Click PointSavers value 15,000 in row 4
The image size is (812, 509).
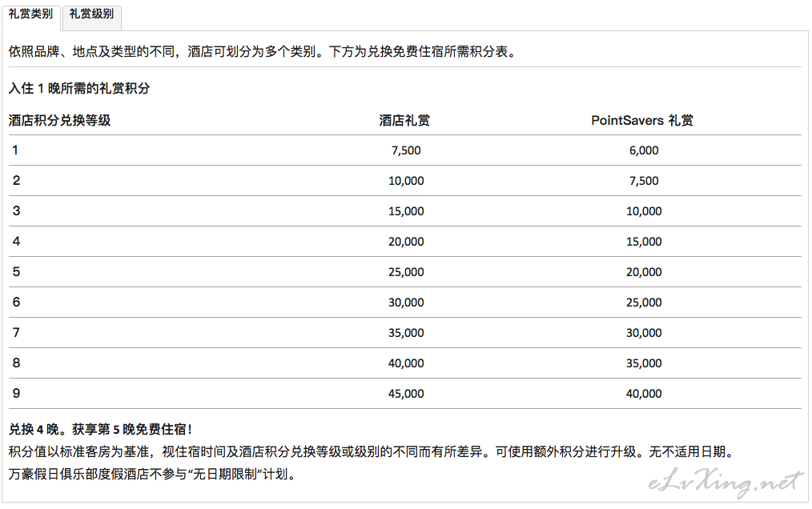click(644, 242)
